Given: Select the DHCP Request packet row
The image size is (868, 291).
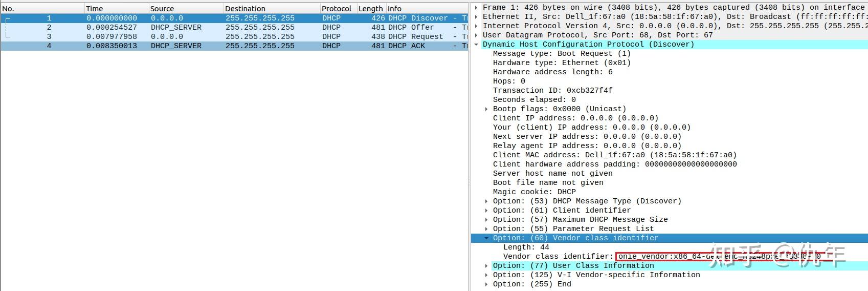Looking at the screenshot, I should 234,36.
